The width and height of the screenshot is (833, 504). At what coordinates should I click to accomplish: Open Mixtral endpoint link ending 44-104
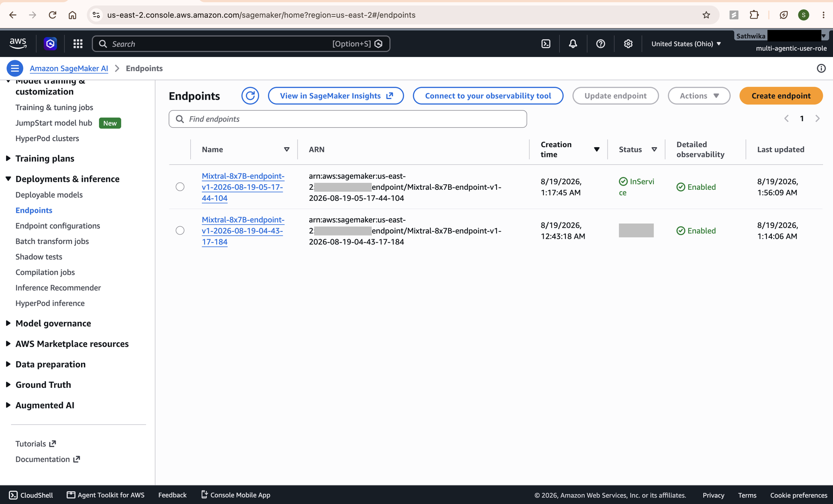coord(243,187)
